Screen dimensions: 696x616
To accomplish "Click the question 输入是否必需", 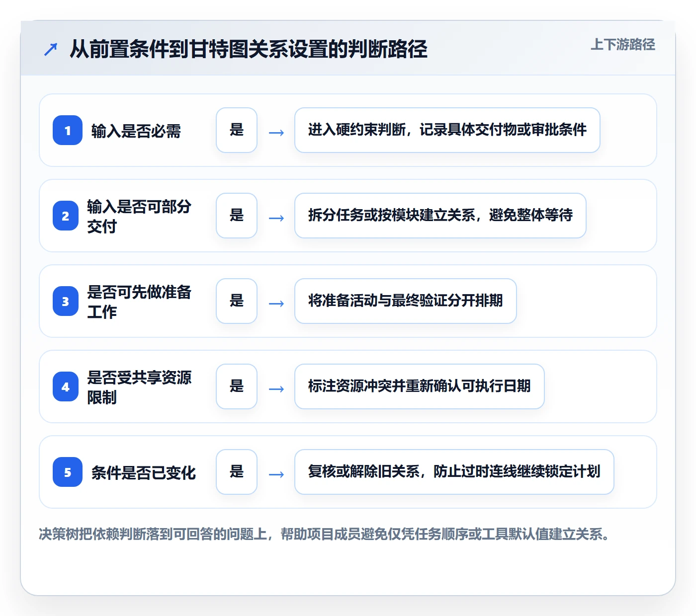I will 136,131.
